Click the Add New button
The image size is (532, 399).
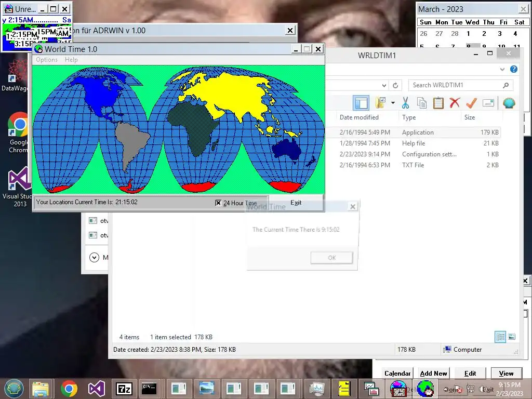(433, 373)
